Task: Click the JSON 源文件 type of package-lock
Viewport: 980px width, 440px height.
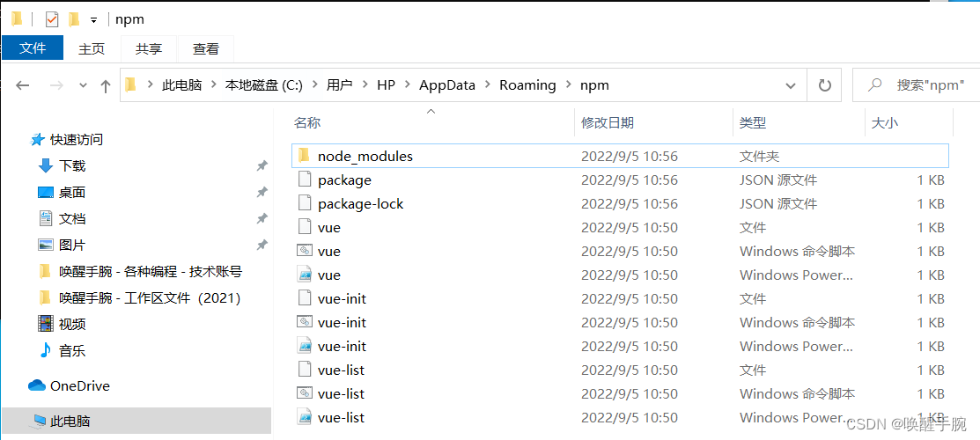Action: pos(778,204)
